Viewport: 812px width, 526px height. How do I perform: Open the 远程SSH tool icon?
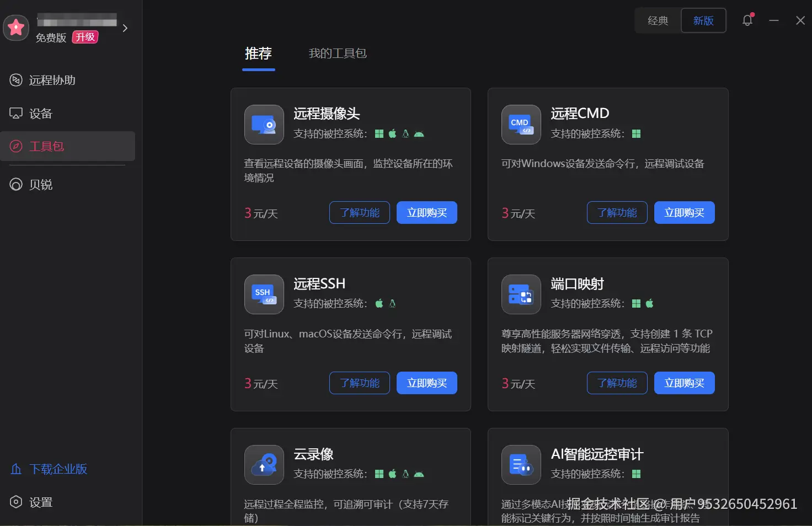264,294
